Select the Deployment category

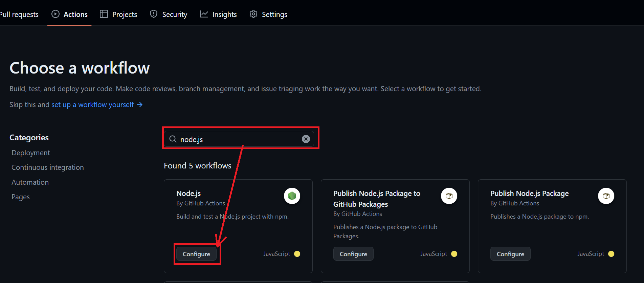click(31, 153)
